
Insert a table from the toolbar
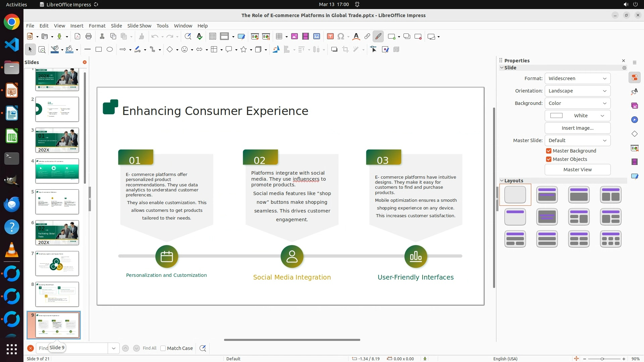click(279, 37)
